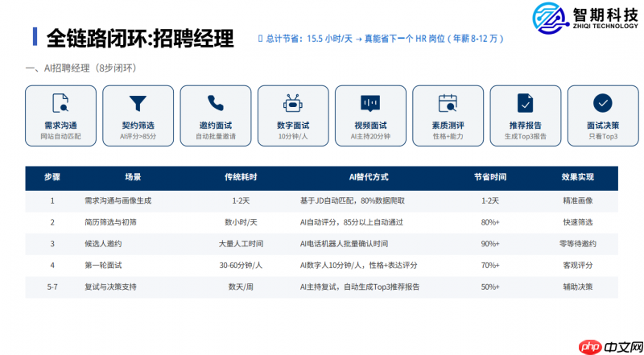Click the 辅助决策 cell

coord(578,287)
